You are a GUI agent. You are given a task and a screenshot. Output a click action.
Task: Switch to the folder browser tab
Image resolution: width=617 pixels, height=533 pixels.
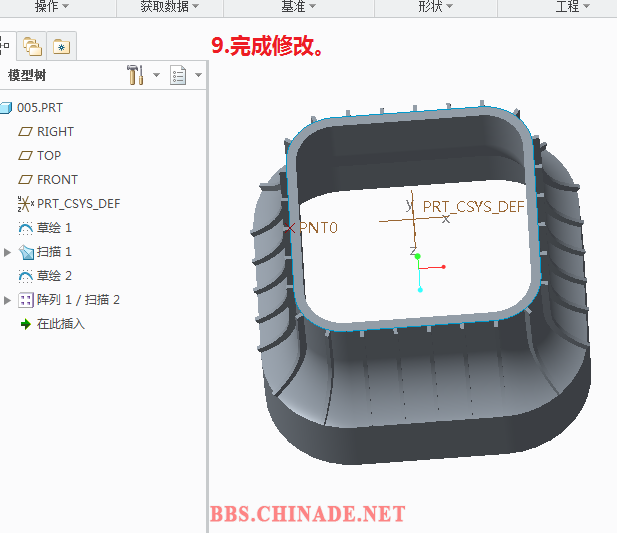click(x=33, y=46)
